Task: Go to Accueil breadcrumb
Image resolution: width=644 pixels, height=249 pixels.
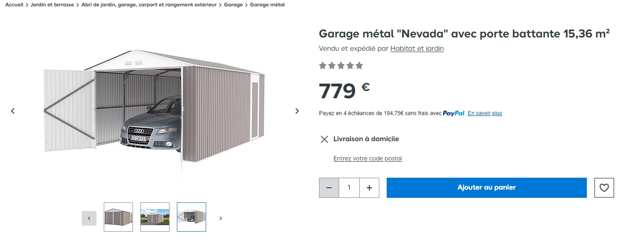Action: 14,5
